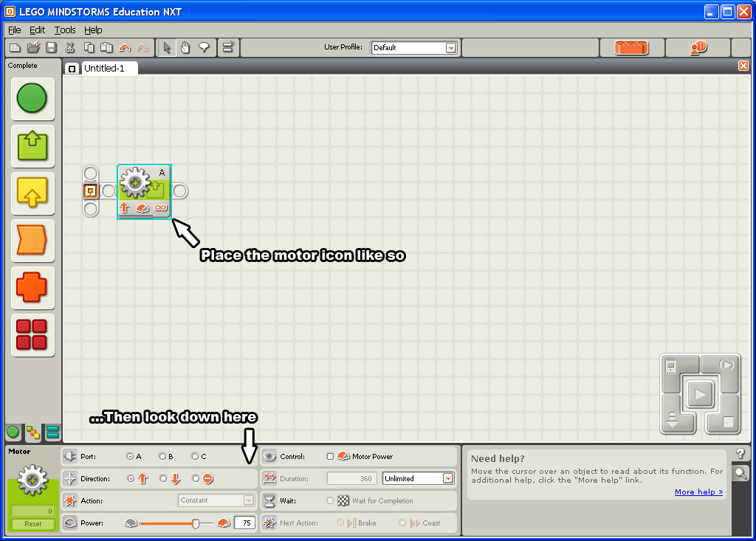Set direction to stop
Image resolution: width=756 pixels, height=541 pixels.
(196, 478)
